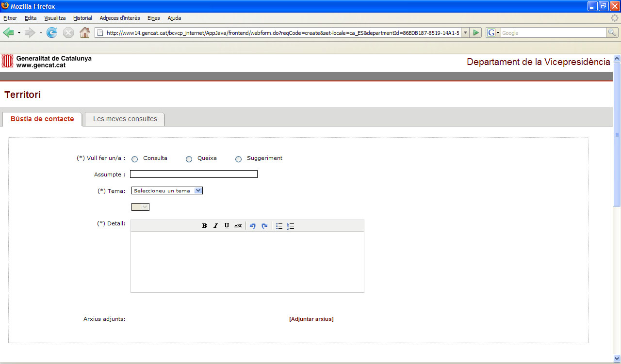Expand the URL address bar history dropdown
621x364 pixels.
click(x=465, y=32)
